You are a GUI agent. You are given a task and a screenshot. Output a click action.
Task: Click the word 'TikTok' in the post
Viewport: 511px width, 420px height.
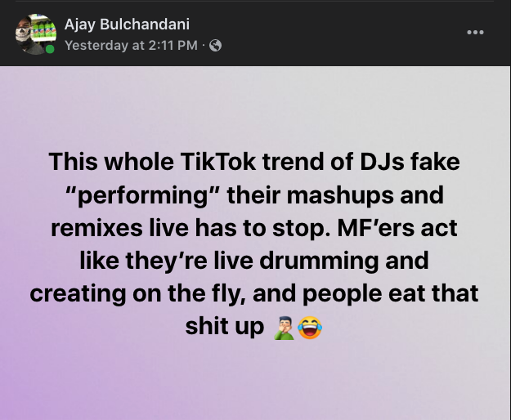click(x=218, y=162)
